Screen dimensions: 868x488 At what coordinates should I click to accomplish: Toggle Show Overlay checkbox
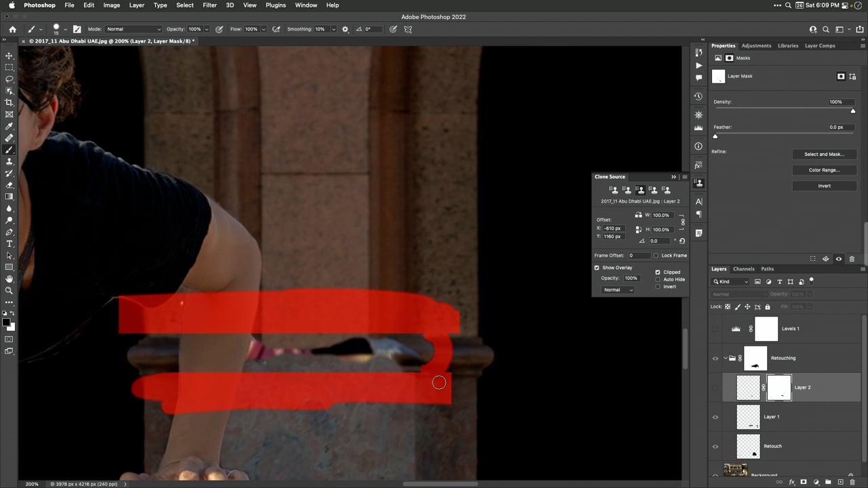pyautogui.click(x=597, y=268)
